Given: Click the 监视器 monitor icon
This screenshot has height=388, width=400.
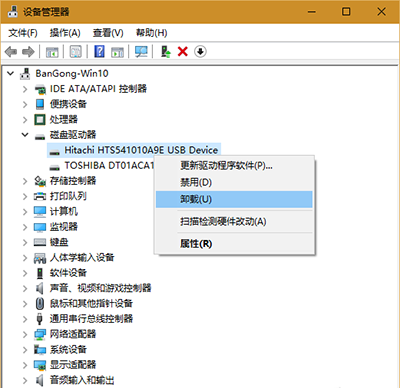Looking at the screenshot, I should tap(40, 227).
